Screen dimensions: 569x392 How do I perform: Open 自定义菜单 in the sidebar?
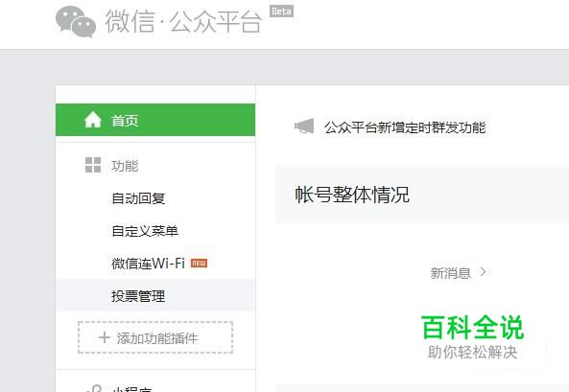click(x=145, y=231)
